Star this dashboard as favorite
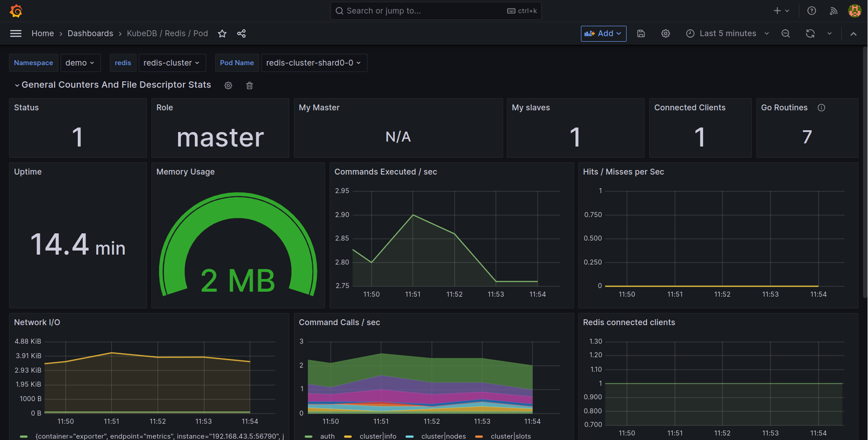This screenshot has height=440, width=868. [222, 33]
